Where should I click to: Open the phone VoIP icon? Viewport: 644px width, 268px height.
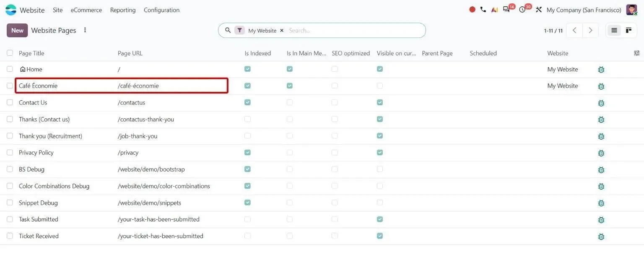483,10
